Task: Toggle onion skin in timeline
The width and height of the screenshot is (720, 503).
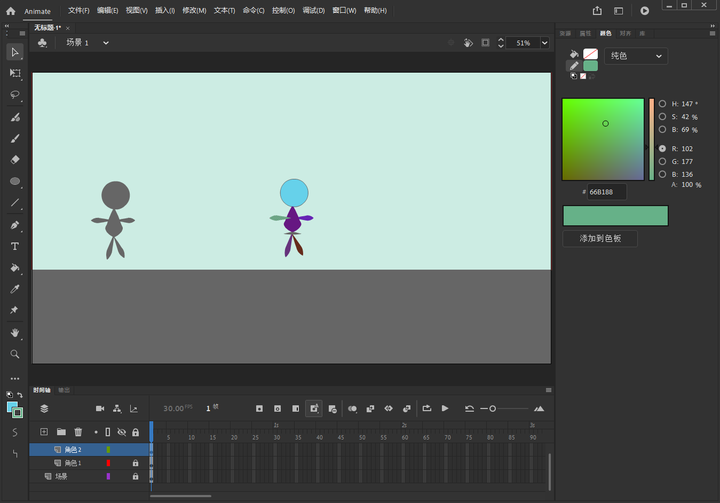Action: pos(352,408)
